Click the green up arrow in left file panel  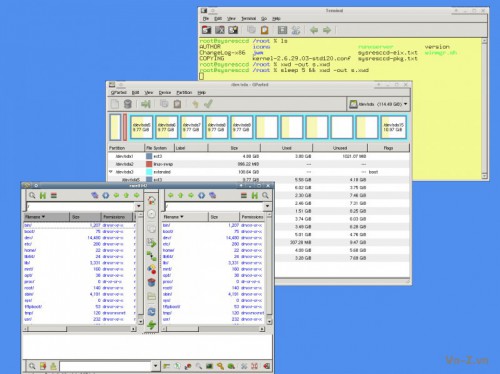point(126,195)
